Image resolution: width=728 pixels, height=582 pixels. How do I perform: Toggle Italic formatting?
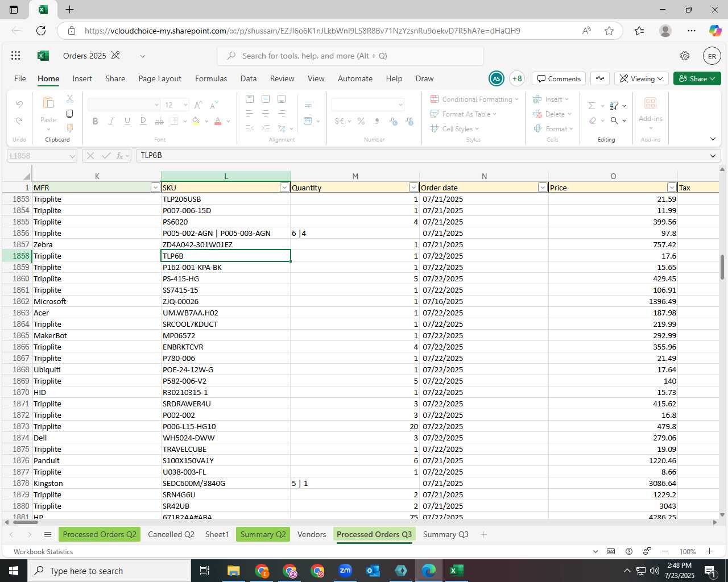click(111, 121)
